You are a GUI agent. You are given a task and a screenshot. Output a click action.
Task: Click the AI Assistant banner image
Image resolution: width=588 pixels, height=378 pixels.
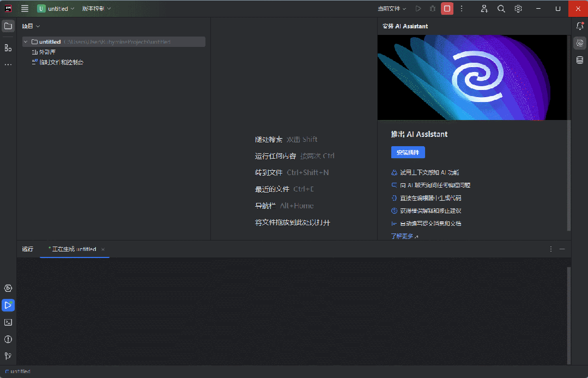coord(472,77)
